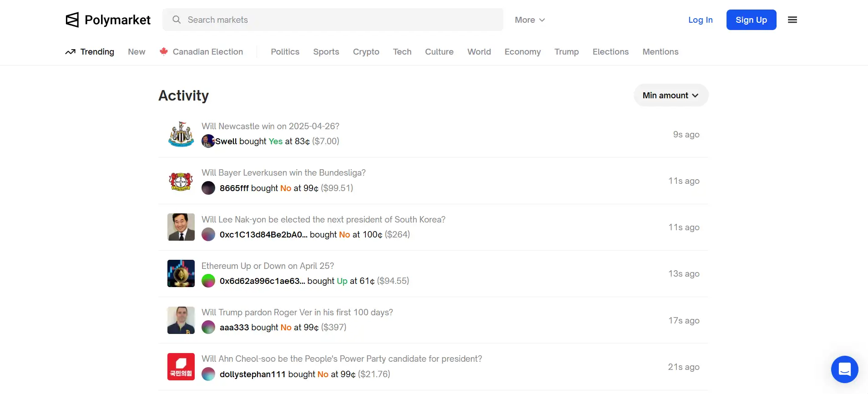Click the Lee Nak-yon photo thumbnail
Image resolution: width=868 pixels, height=394 pixels.
(x=181, y=227)
